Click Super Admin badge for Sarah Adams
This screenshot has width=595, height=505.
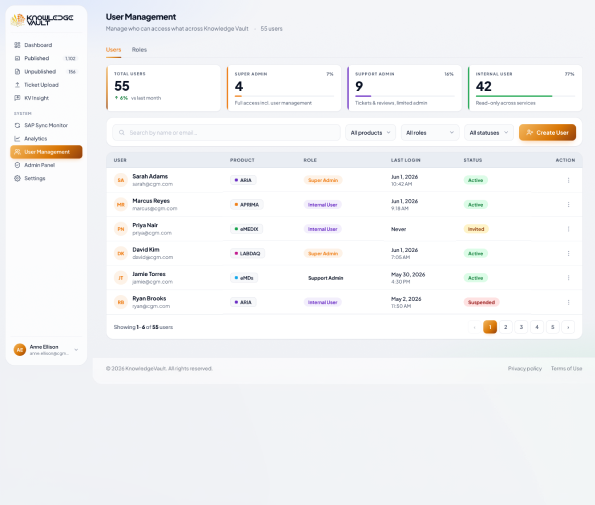323,180
